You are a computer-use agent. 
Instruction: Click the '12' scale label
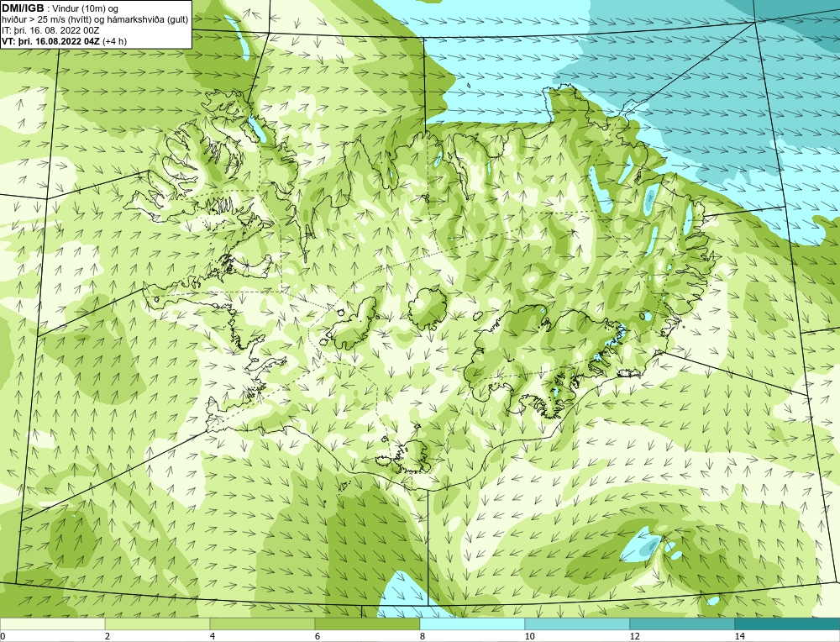pyautogui.click(x=634, y=636)
